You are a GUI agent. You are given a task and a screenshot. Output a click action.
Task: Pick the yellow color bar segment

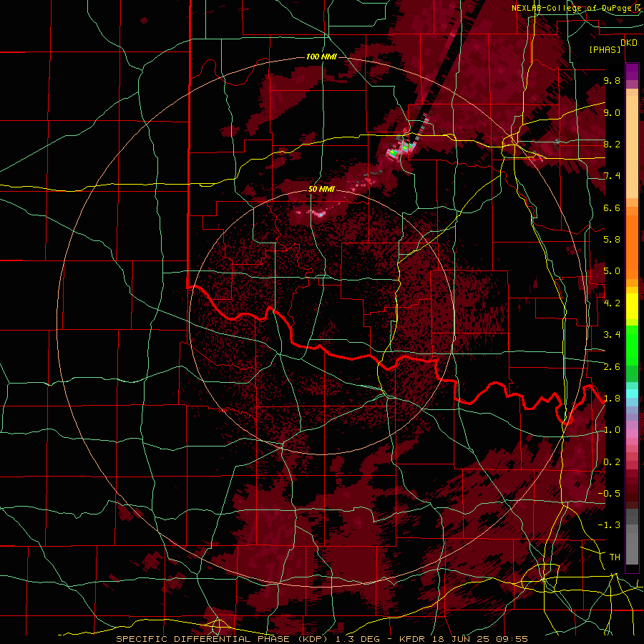click(632, 306)
